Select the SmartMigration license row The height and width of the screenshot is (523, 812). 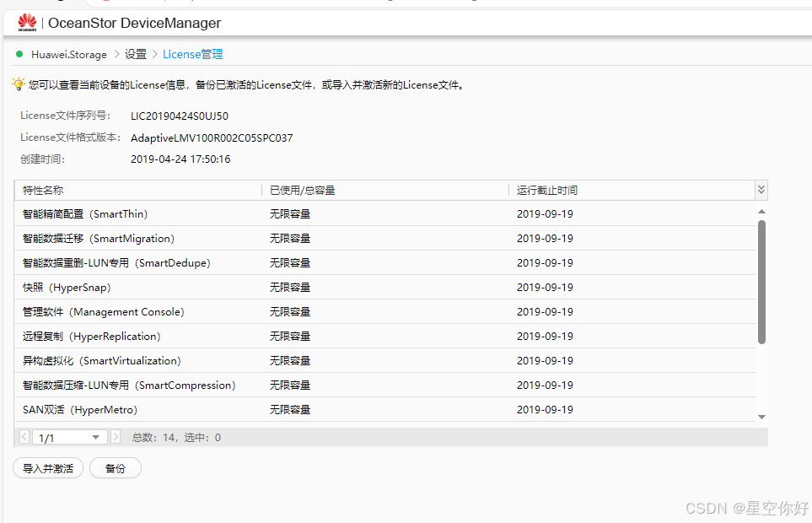(384, 238)
